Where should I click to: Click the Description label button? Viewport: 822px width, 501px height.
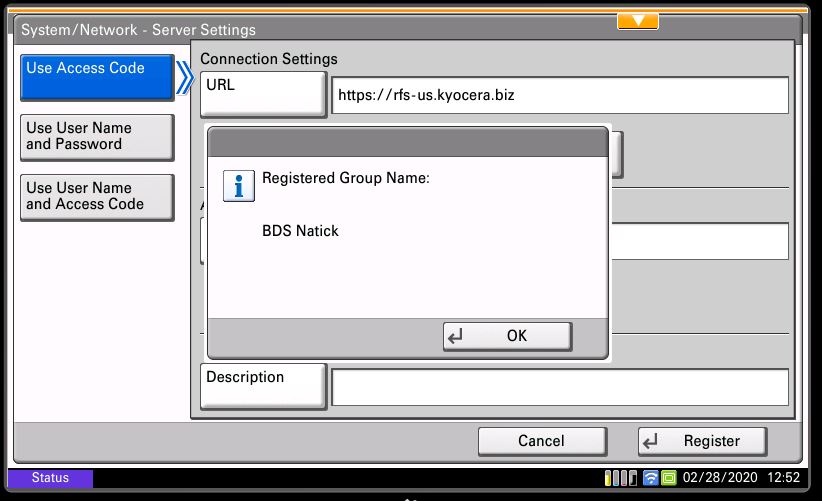coord(263,386)
